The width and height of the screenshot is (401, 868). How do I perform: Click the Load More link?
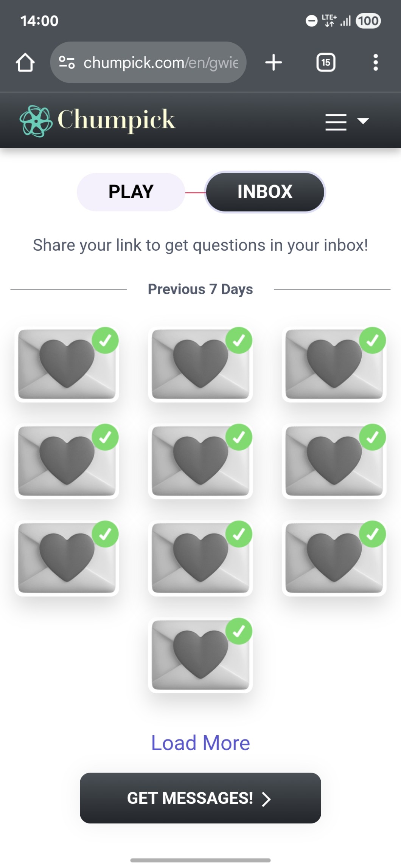(x=201, y=743)
